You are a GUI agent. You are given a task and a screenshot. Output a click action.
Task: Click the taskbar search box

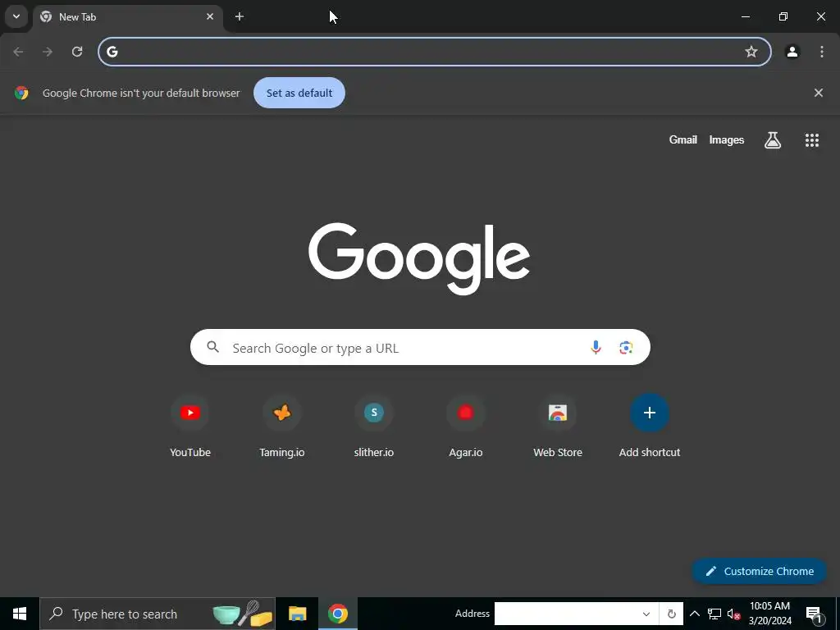click(157, 614)
